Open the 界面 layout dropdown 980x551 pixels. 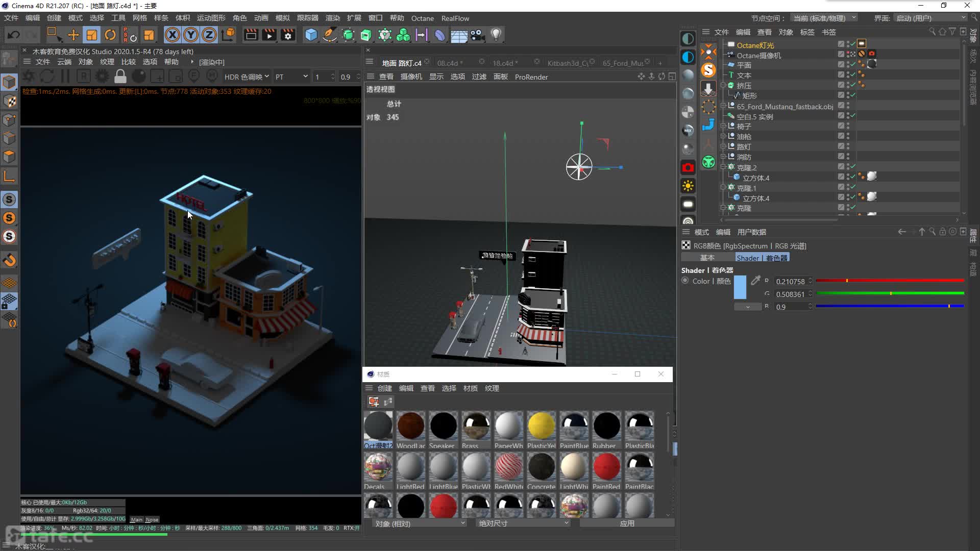(930, 18)
